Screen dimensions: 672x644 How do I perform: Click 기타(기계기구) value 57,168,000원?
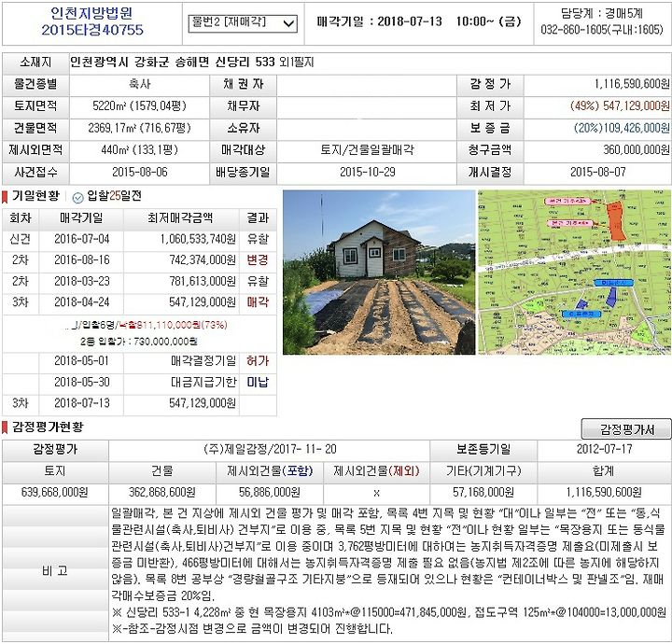(483, 492)
